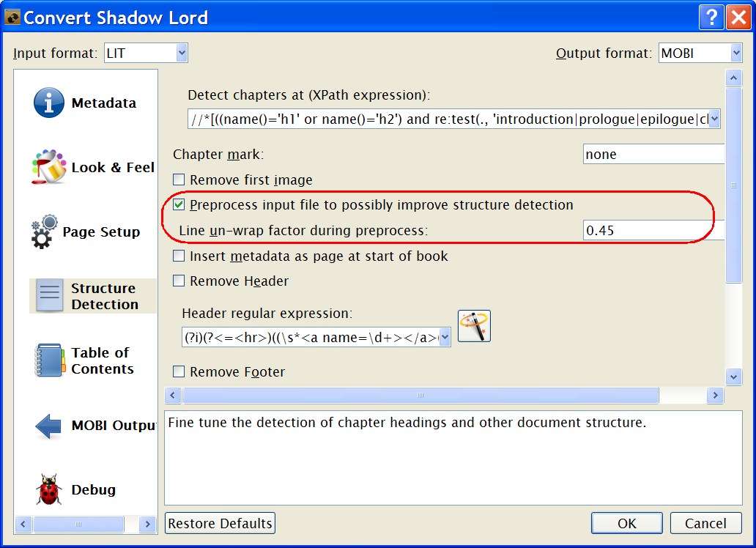Expand the XPath chapter detection dropdown
Image resolution: width=756 pixels, height=548 pixels.
tap(714, 119)
